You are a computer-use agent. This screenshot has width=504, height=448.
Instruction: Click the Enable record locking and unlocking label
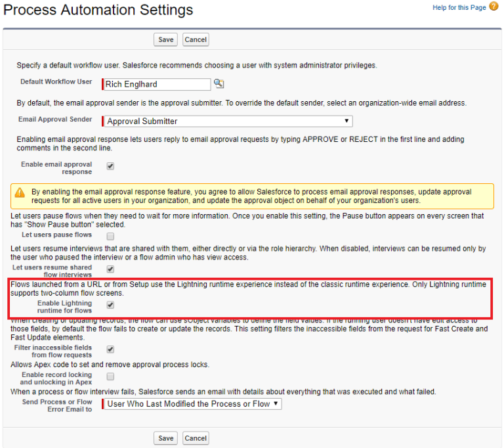tap(56, 378)
